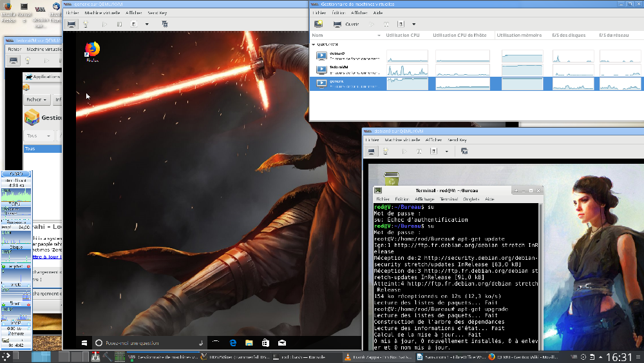The image size is (644, 363).
Task: Open Microsoft Edge in the Windows guest taskbar
Action: coord(233,343)
